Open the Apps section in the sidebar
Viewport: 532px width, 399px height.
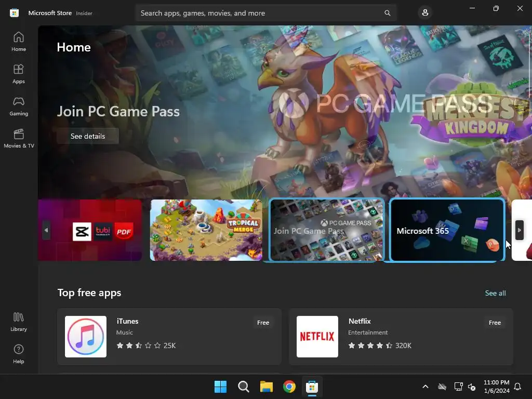point(19,74)
